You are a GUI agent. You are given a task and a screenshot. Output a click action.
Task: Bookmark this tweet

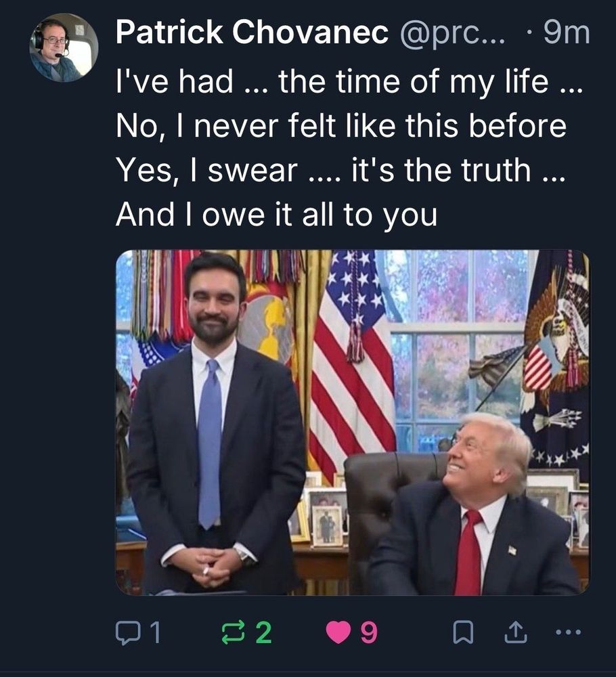coord(462,633)
